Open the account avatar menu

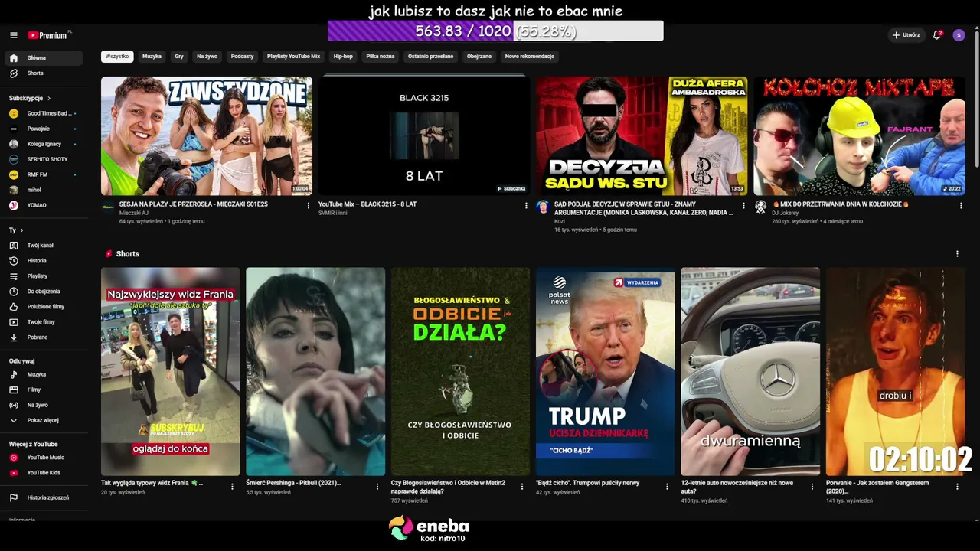click(959, 35)
